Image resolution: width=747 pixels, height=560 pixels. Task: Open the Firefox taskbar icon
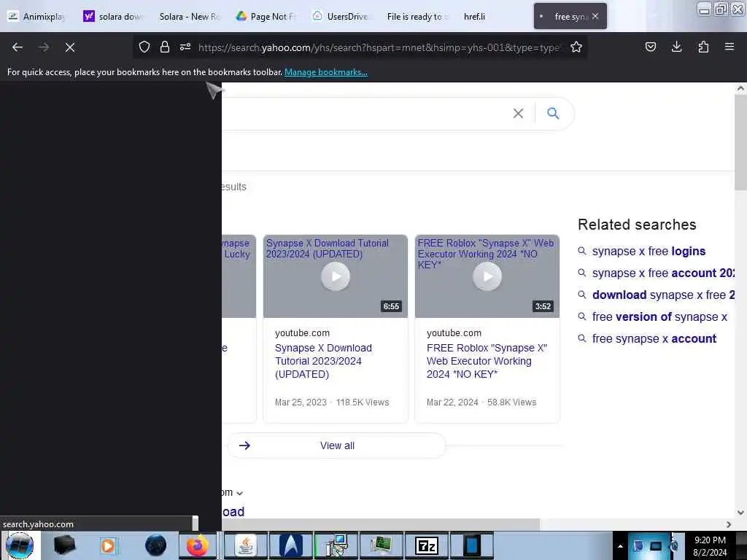(x=197, y=545)
